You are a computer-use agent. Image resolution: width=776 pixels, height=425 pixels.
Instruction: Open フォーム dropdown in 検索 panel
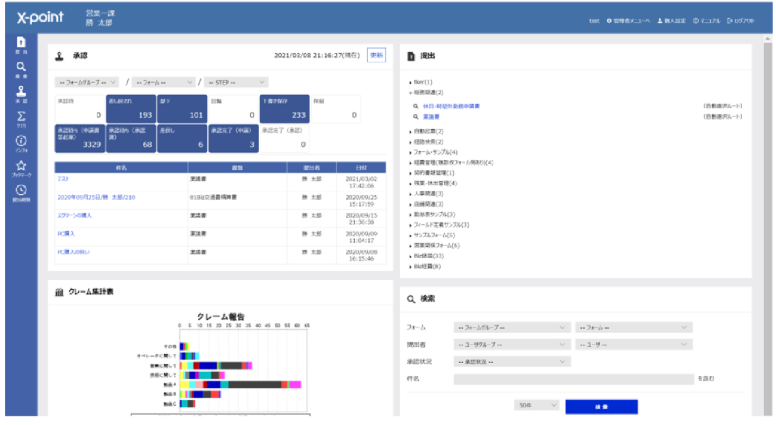click(x=633, y=328)
